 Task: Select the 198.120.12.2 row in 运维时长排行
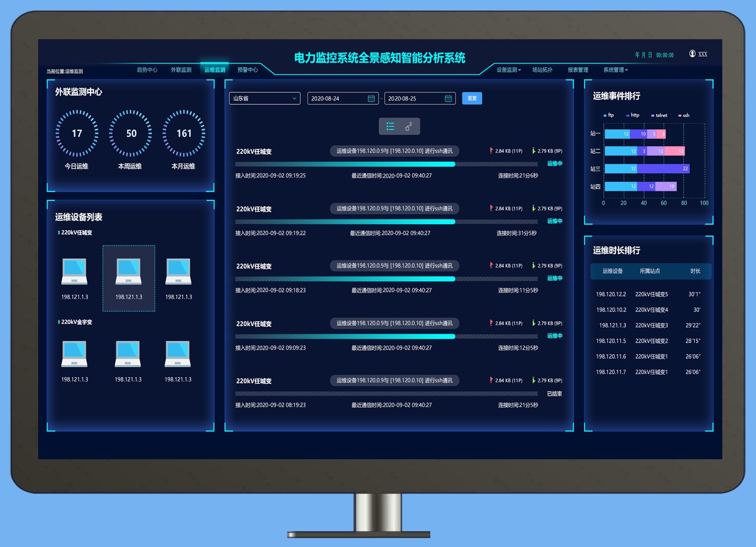click(x=648, y=294)
